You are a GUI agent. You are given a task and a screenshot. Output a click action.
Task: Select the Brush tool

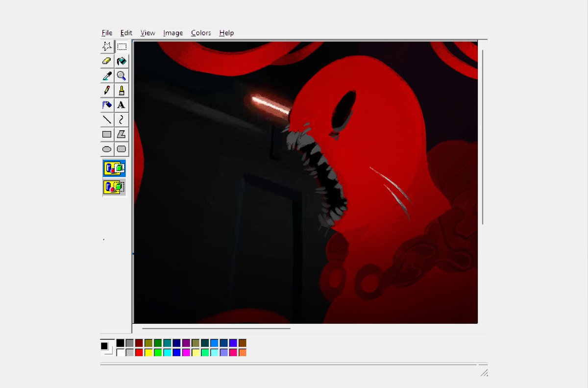122,91
